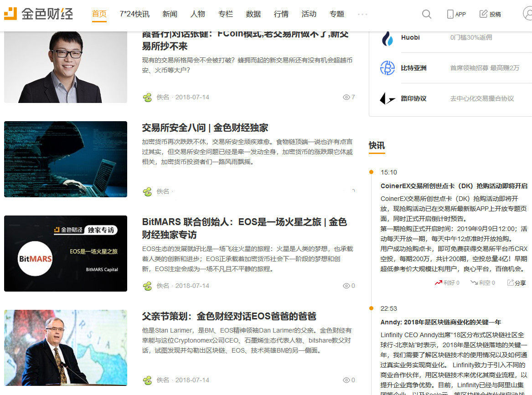532x395 pixels.
Task: Open the 行情 menu item
Action: [x=281, y=14]
